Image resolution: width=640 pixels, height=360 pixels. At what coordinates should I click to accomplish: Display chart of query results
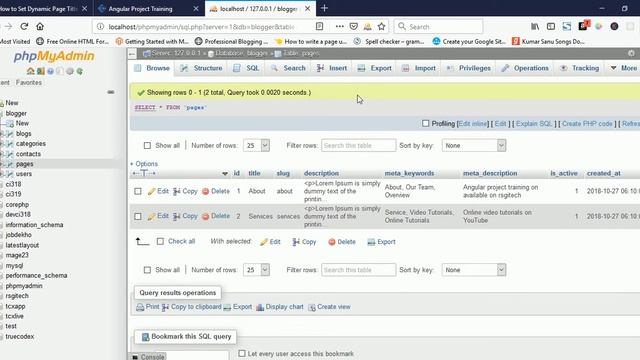tap(280, 307)
